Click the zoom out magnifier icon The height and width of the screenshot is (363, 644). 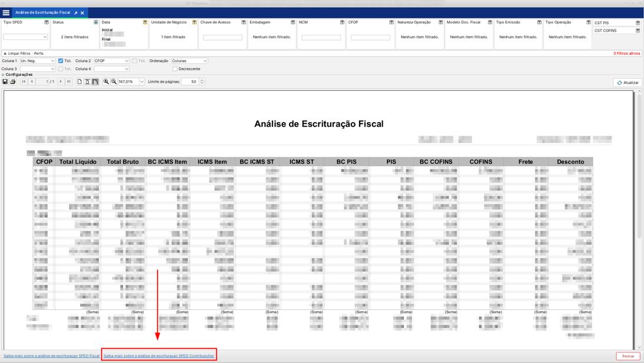114,82
